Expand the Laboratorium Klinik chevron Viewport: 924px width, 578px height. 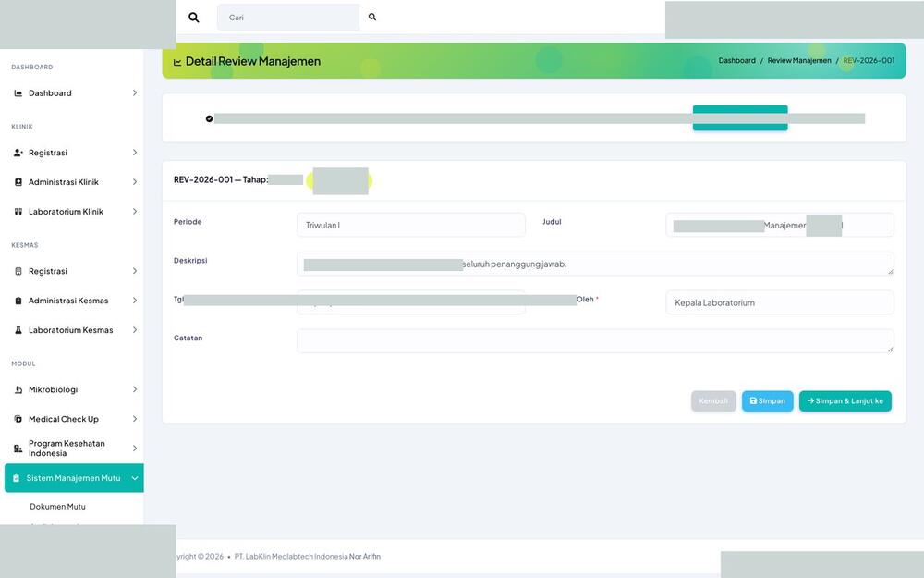pyautogui.click(x=135, y=212)
